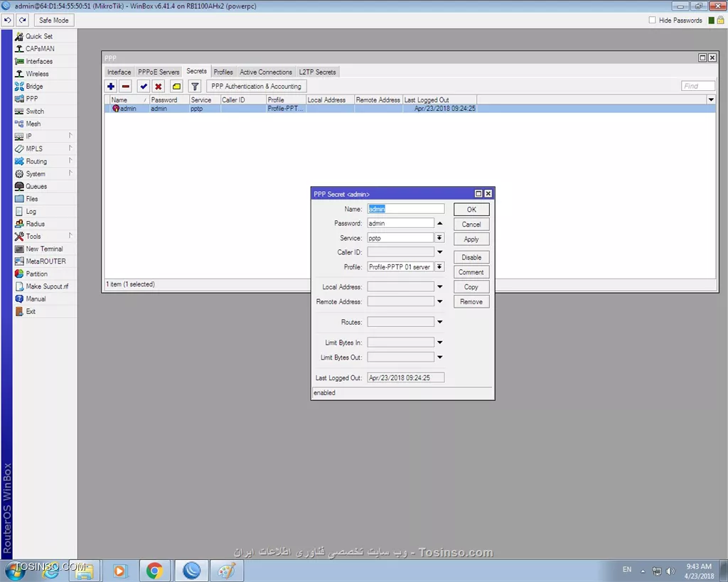Click Disable in the PPP Secret dialog

tap(471, 257)
